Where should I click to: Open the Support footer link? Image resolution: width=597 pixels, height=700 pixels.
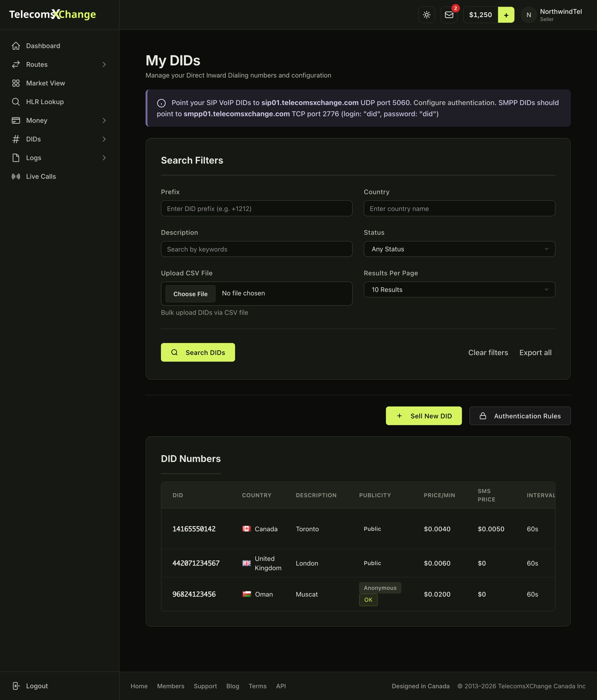coord(205,686)
